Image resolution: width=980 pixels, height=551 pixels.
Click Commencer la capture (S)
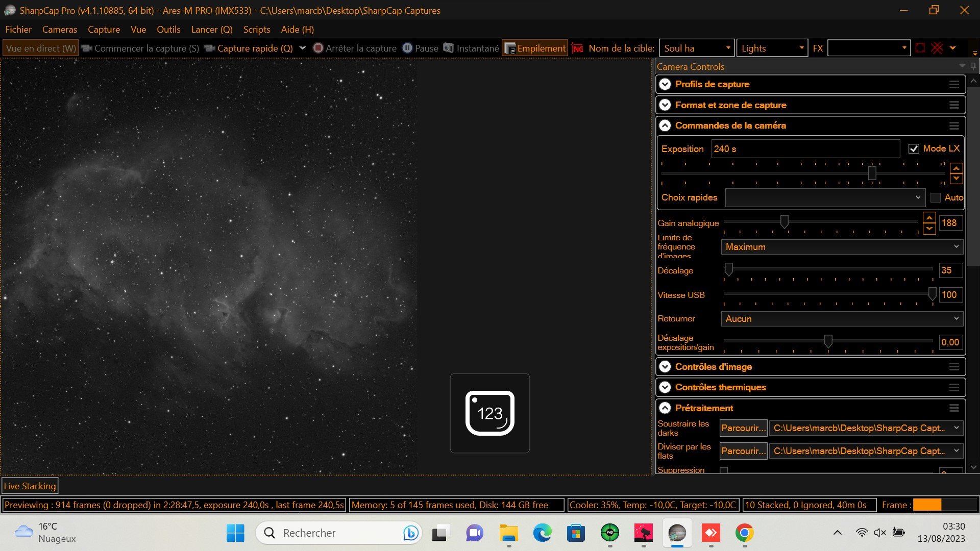pyautogui.click(x=140, y=48)
